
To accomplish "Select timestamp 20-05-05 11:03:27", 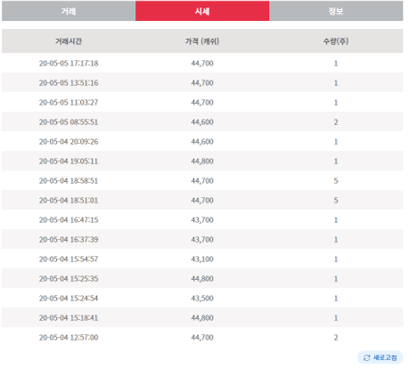I will [69, 103].
